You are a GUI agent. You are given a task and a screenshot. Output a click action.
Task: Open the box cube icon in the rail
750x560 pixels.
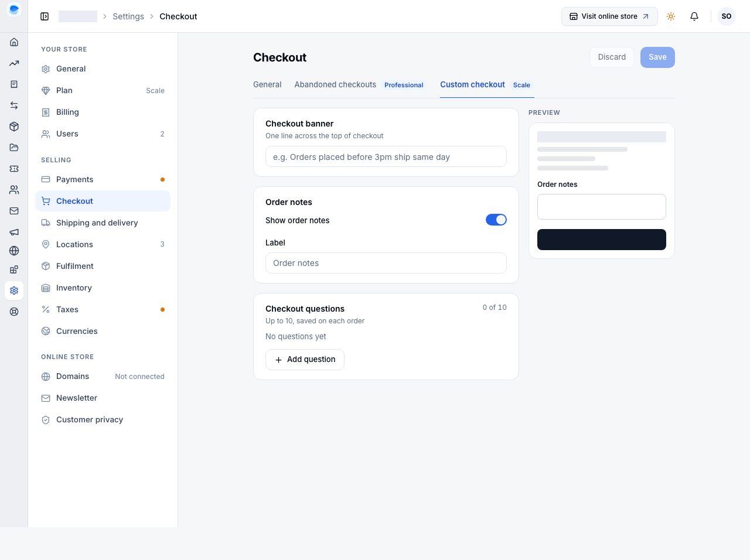[x=14, y=127]
